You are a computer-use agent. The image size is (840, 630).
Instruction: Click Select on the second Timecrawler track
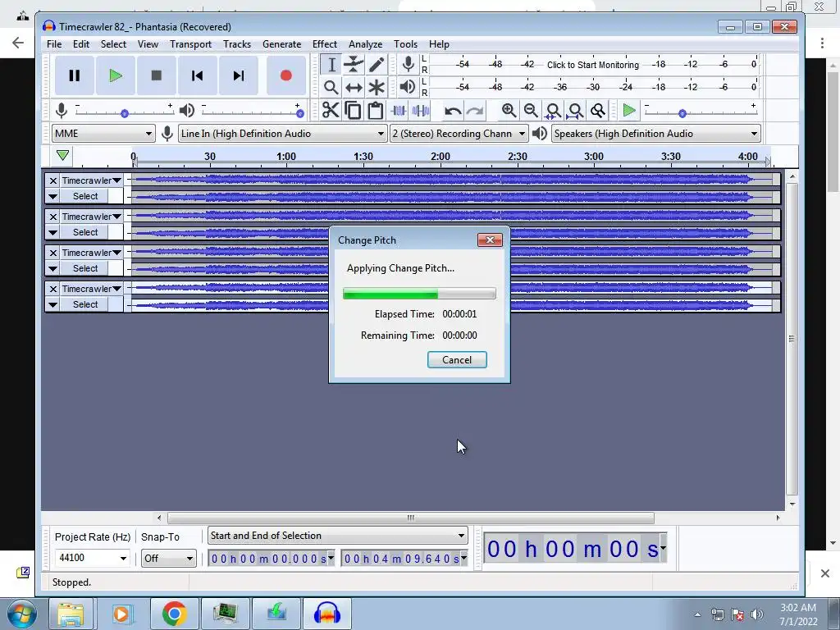85,232
